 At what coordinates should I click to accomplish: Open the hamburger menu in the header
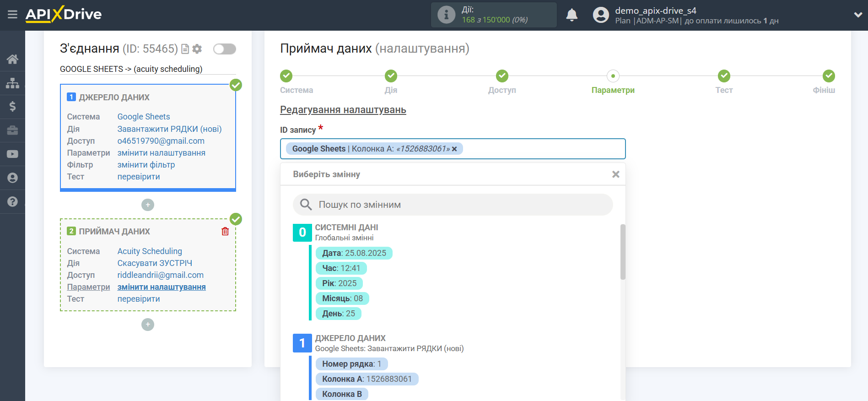pos(12,15)
